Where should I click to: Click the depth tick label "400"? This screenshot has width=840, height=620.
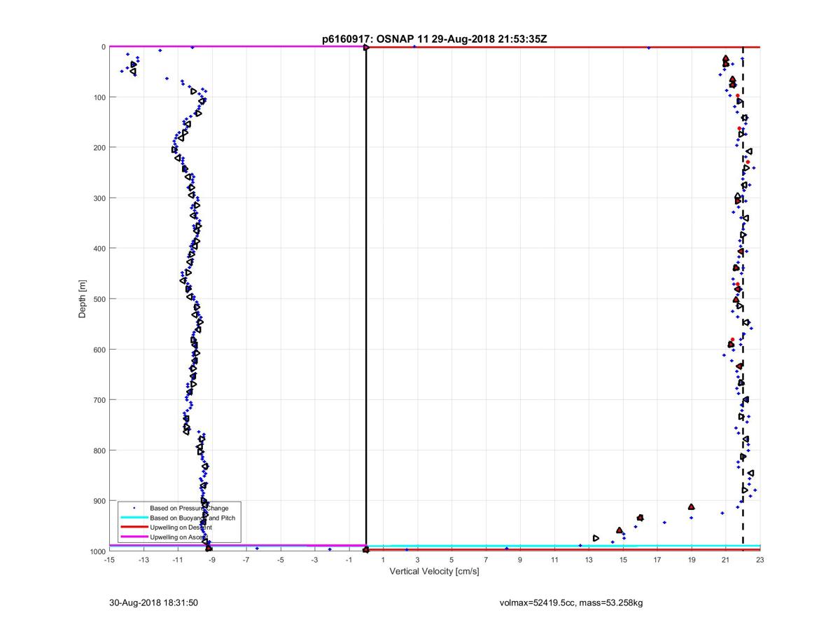pos(99,249)
